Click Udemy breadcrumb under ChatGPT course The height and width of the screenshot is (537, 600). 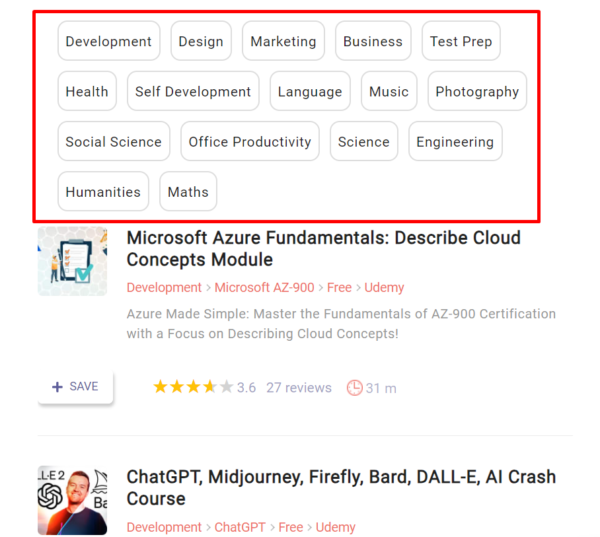point(335,527)
